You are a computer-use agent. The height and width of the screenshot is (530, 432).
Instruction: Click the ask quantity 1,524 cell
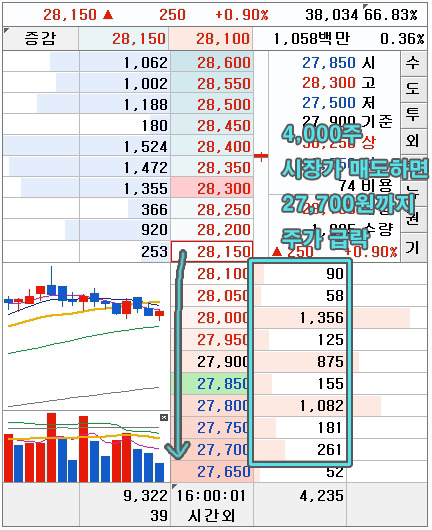(x=125, y=146)
